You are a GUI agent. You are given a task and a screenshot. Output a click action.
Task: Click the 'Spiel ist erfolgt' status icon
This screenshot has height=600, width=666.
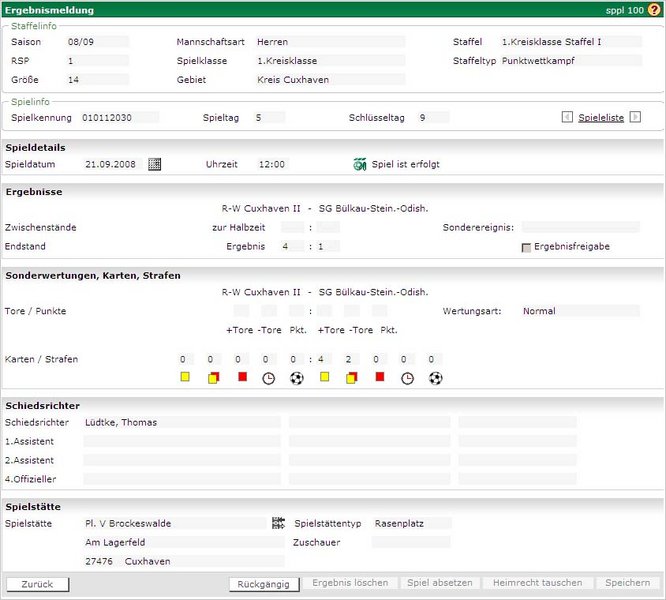coord(360,164)
